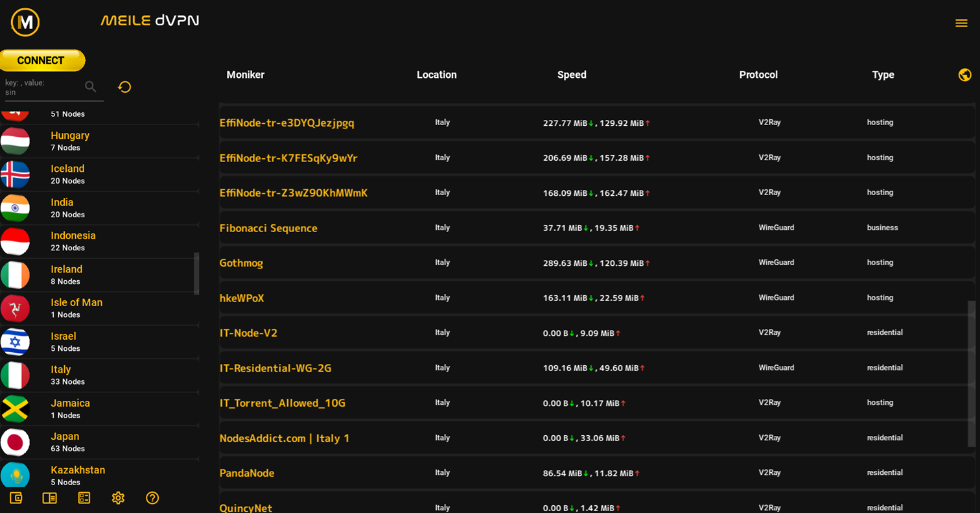Select India in country list

point(100,208)
